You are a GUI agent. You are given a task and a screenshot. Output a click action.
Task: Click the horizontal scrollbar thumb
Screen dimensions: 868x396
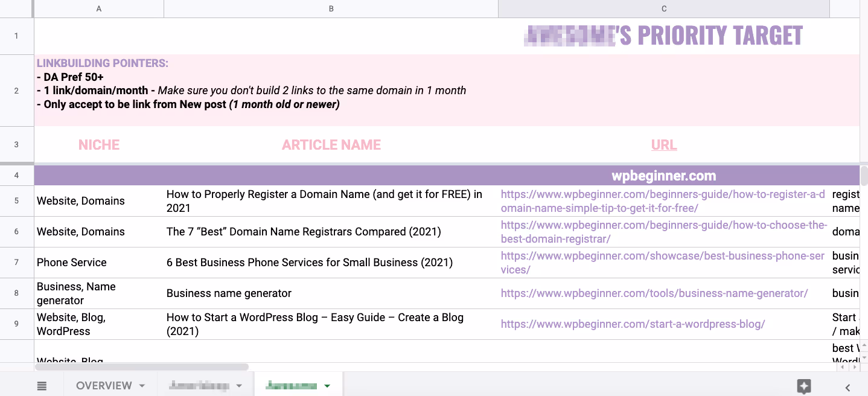coord(142,366)
